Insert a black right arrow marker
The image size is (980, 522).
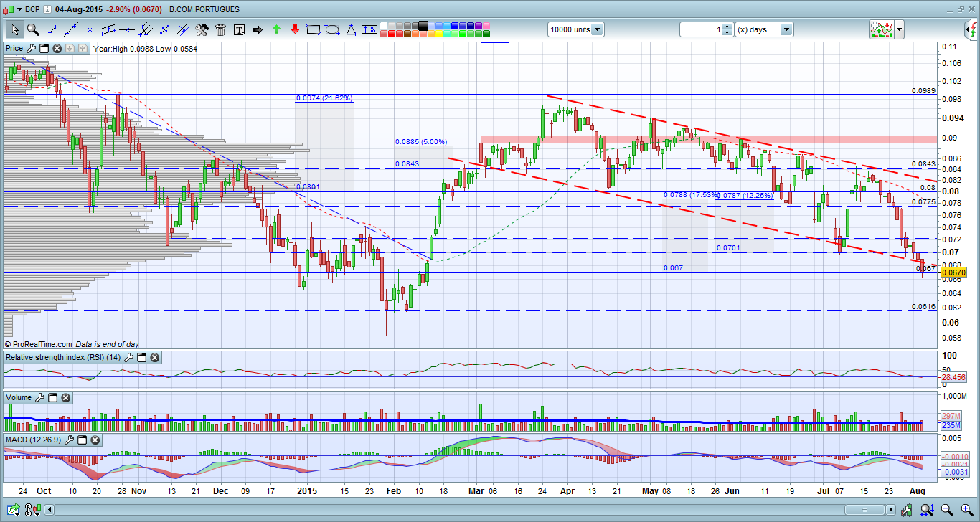coord(258,29)
